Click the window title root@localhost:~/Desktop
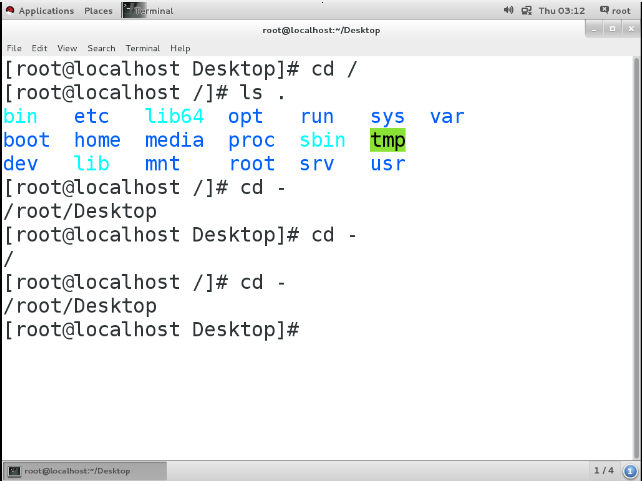Screen dimensions: 642x481 321,30
